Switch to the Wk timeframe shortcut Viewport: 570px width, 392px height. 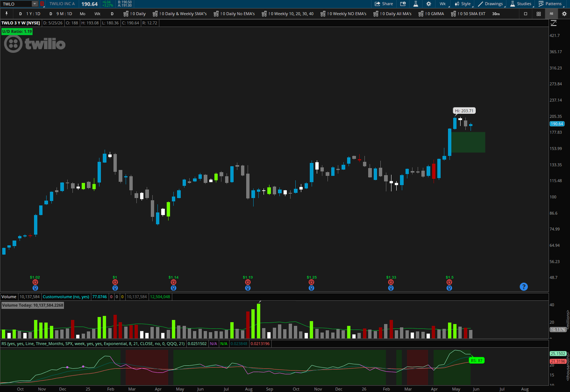click(97, 14)
